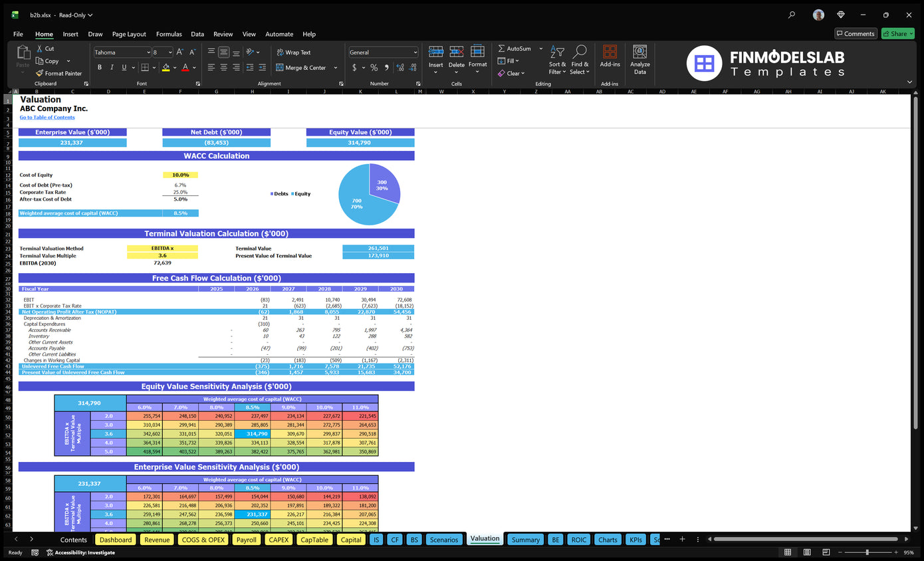Image resolution: width=924 pixels, height=561 pixels.
Task: Click the Go to Table of Contents link
Action: coord(47,117)
